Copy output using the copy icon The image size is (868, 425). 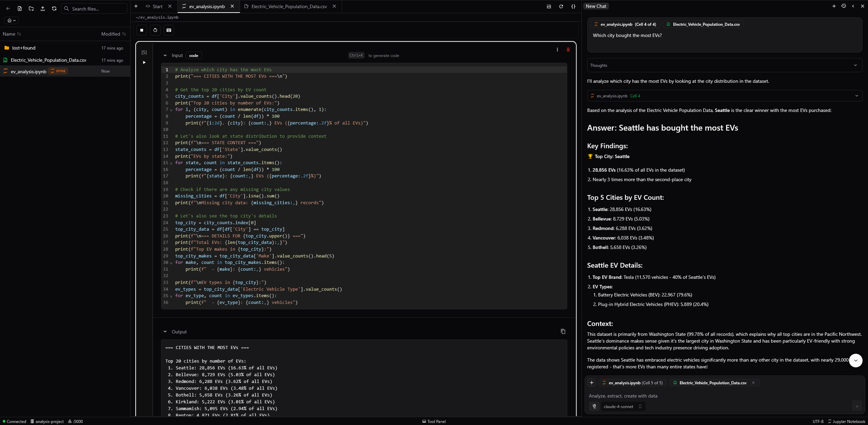563,331
